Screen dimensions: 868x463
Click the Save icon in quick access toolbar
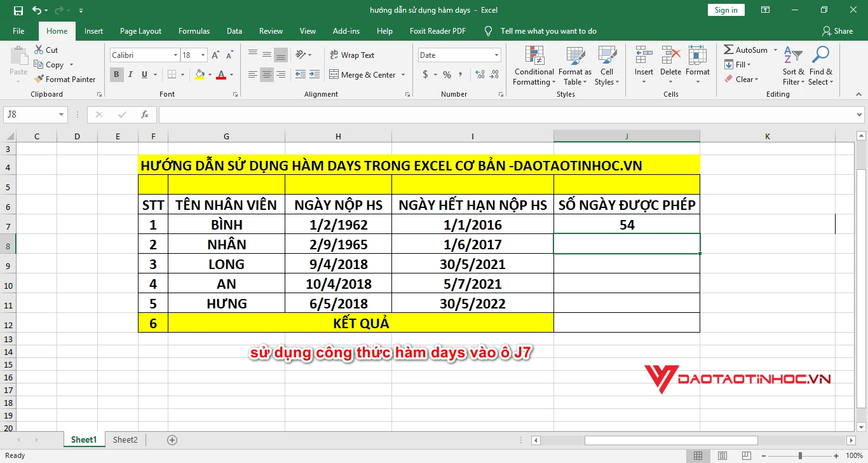click(x=18, y=10)
